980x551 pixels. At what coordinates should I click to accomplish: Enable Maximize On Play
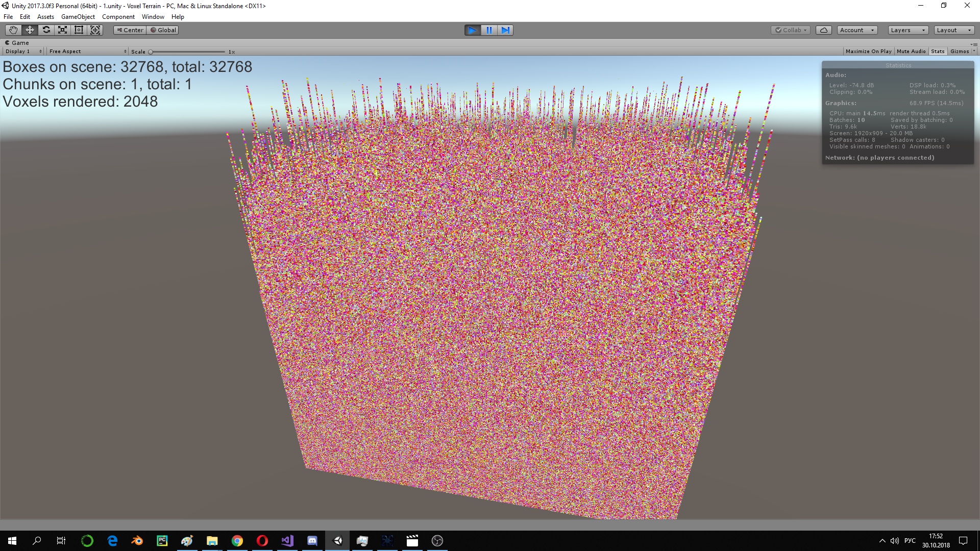[x=868, y=51]
